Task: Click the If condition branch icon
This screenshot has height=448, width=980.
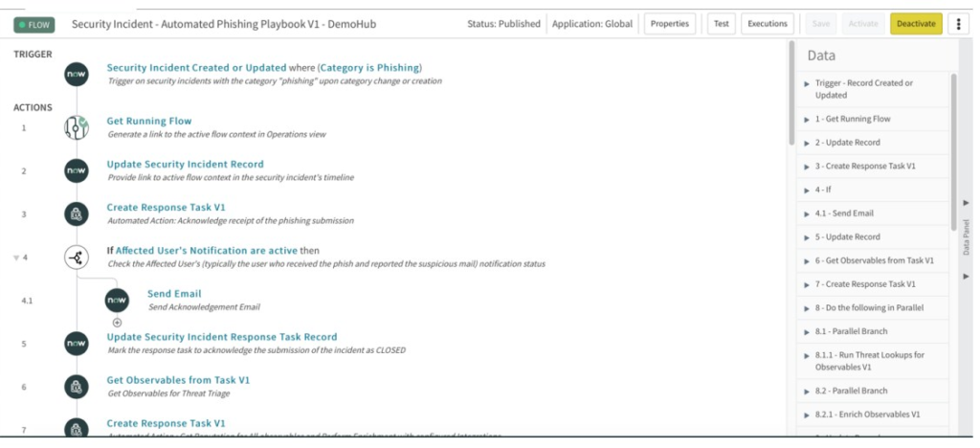Action: pos(77,257)
